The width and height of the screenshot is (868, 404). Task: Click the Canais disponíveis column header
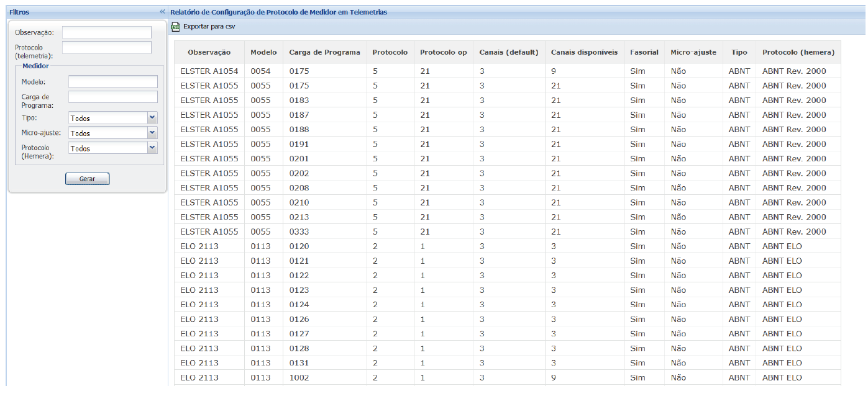[x=584, y=52]
